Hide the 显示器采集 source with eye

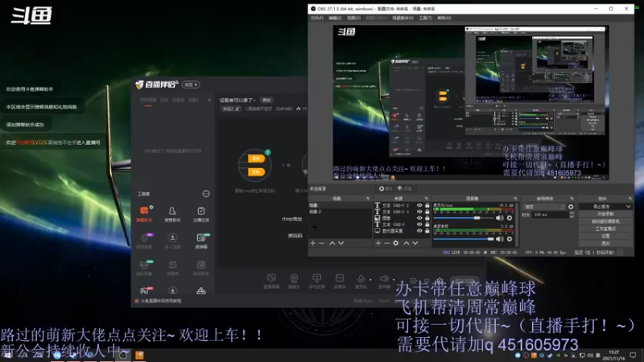pos(419,231)
